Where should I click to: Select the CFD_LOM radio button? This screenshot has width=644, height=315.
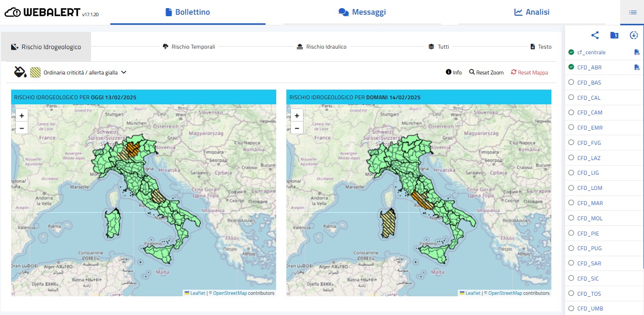pyautogui.click(x=571, y=188)
